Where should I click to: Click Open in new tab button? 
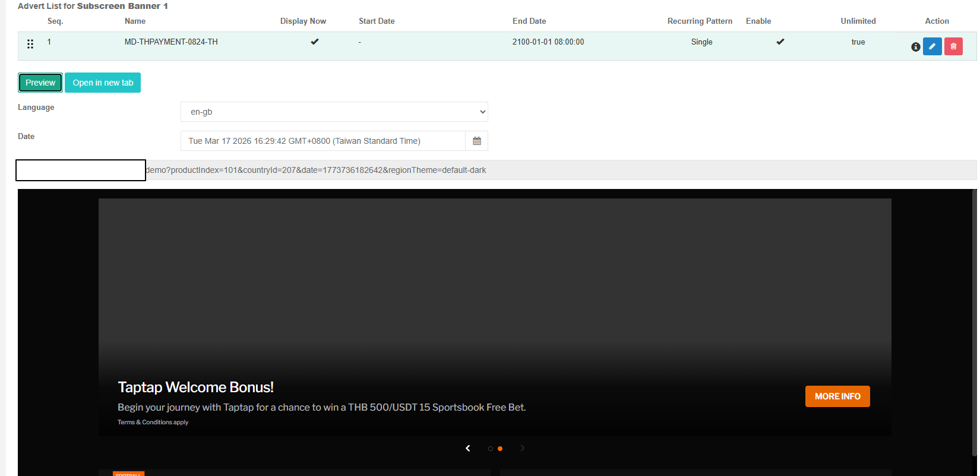click(103, 83)
